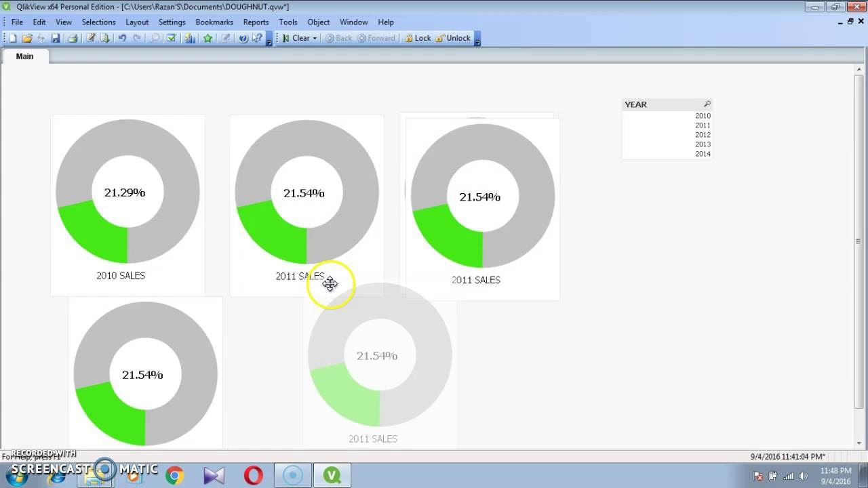This screenshot has width=868, height=488.
Task: Open the View menu
Action: tap(64, 22)
